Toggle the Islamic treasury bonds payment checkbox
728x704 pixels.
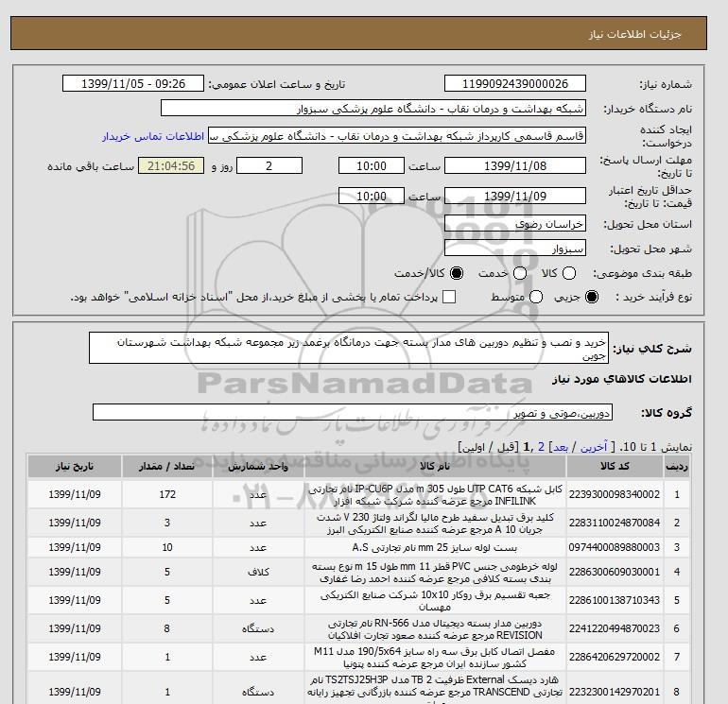(449, 297)
